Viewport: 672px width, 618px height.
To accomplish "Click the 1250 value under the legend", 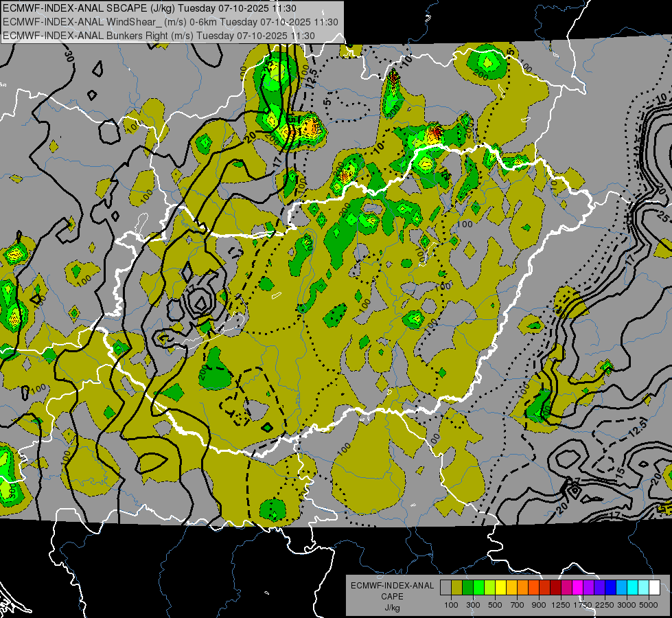I will (561, 605).
